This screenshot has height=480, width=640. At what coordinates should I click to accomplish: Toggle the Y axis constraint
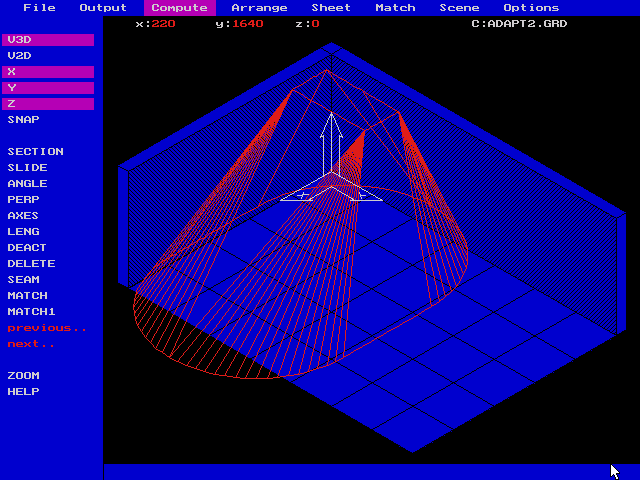[x=48, y=88]
